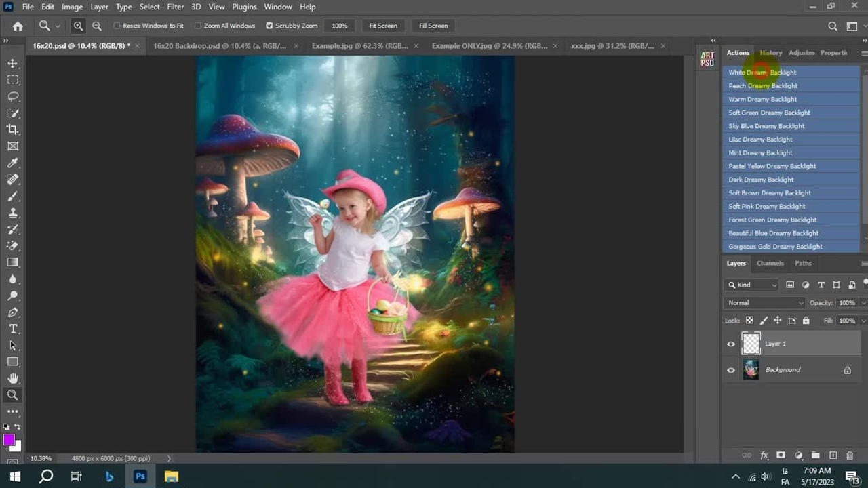Enable Resize Windows to Fit checkbox
This screenshot has width=868, height=488.
117,26
